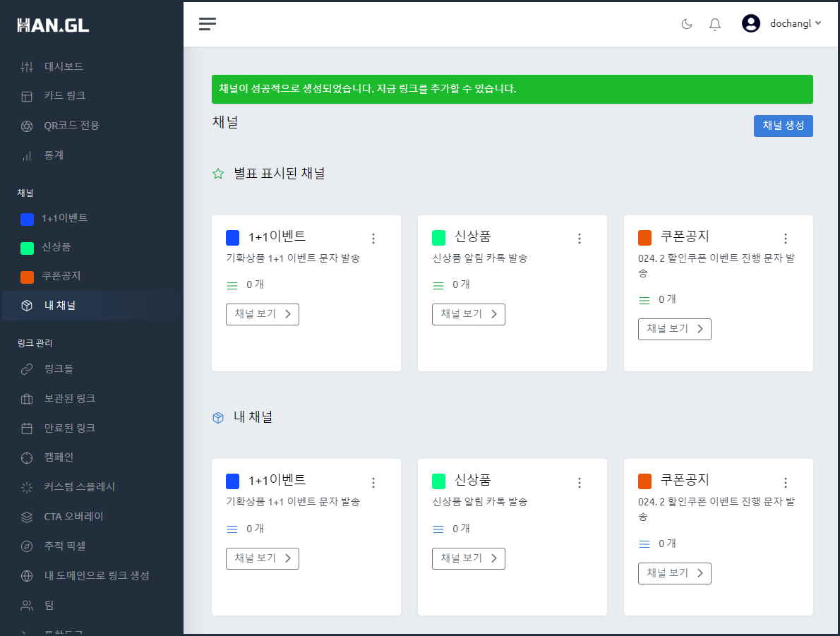
Task: Click the 내 채널 cube icon in sidebar
Action: click(x=27, y=306)
